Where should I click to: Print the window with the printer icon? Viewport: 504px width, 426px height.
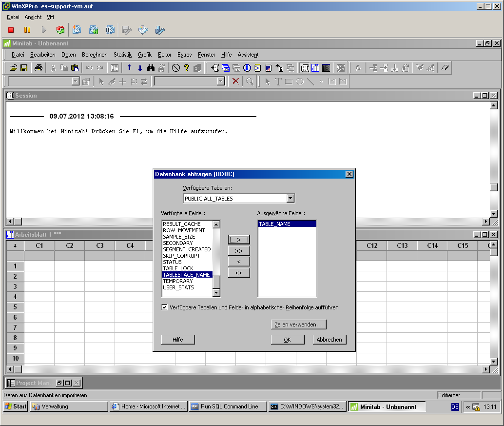39,68
